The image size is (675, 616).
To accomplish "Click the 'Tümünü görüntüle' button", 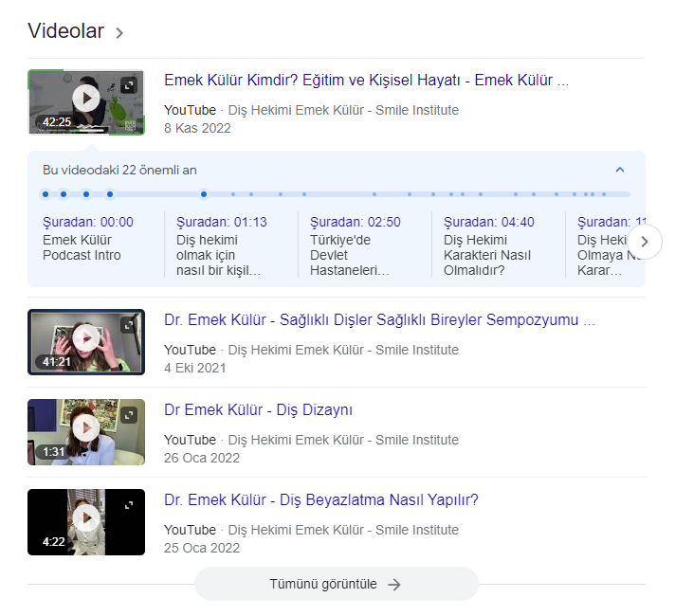I will tap(337, 584).
